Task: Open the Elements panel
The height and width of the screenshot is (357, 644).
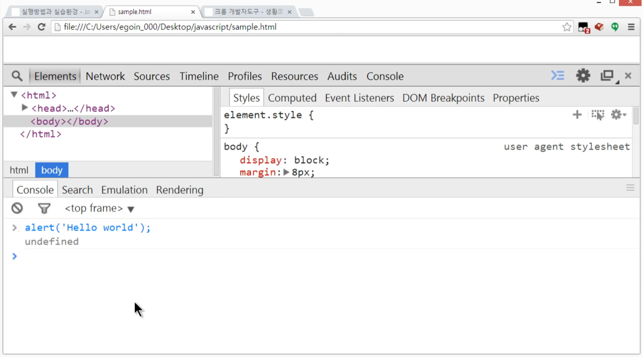Action: coord(55,76)
